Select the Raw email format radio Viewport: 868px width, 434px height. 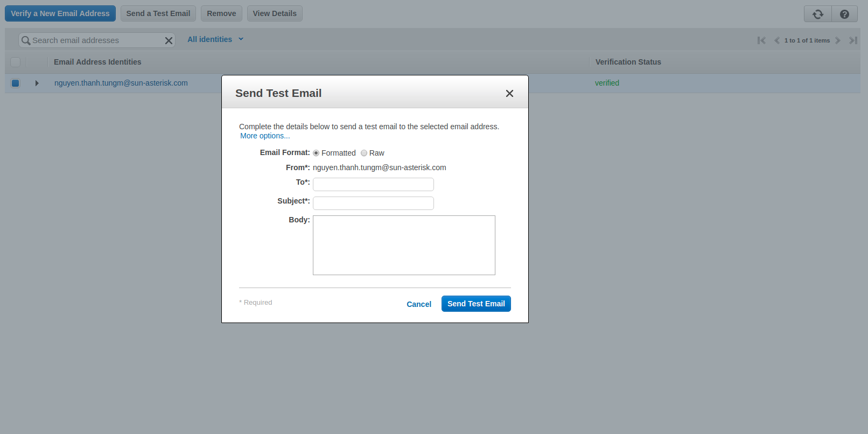click(x=364, y=153)
